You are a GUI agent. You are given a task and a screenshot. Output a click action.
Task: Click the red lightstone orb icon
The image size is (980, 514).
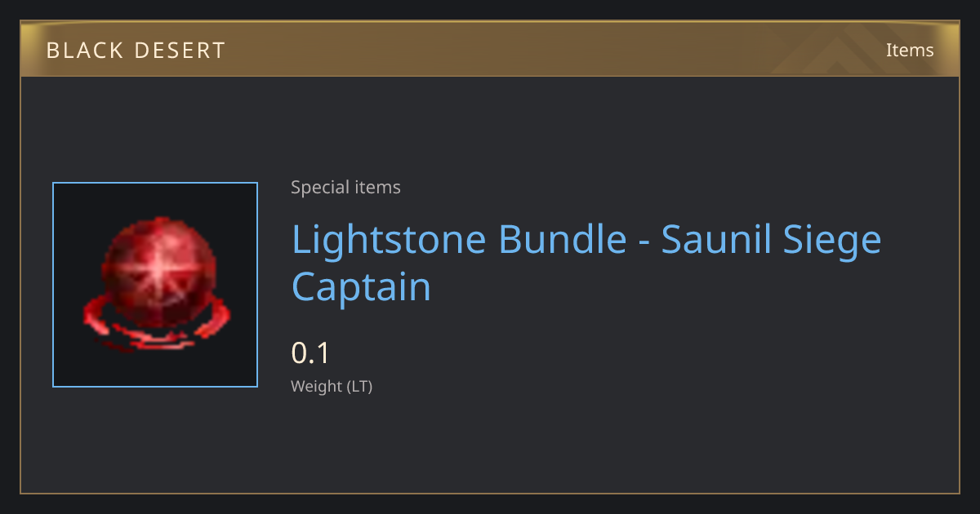[x=155, y=284]
